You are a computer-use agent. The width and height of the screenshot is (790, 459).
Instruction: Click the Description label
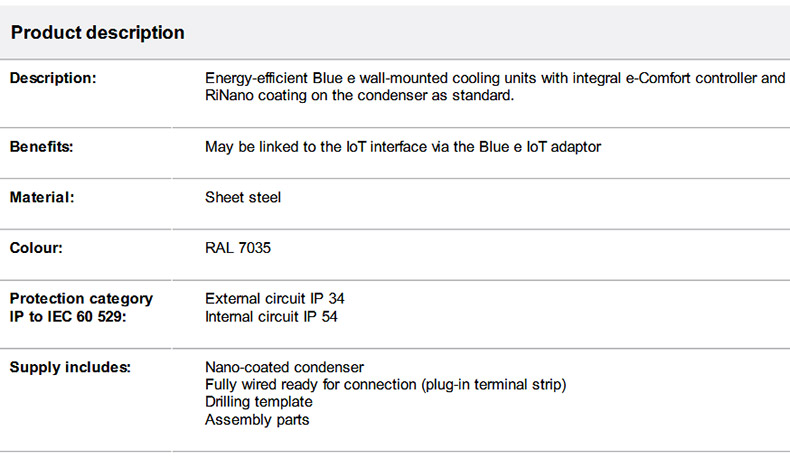coord(53,78)
